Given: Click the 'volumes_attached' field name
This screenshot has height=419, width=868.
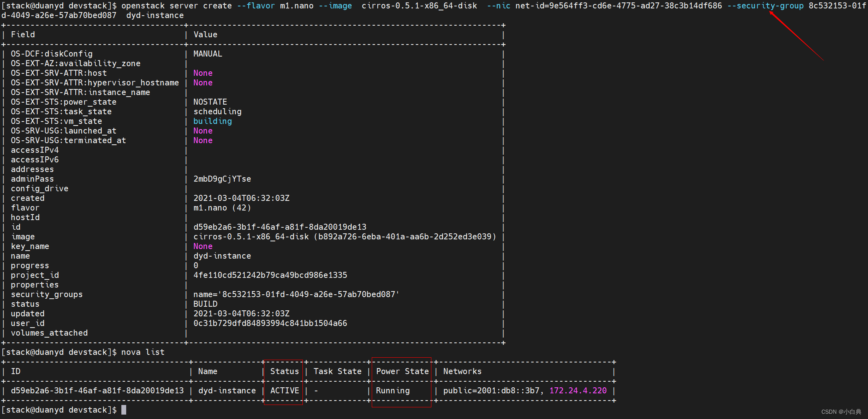Looking at the screenshot, I should coord(49,333).
